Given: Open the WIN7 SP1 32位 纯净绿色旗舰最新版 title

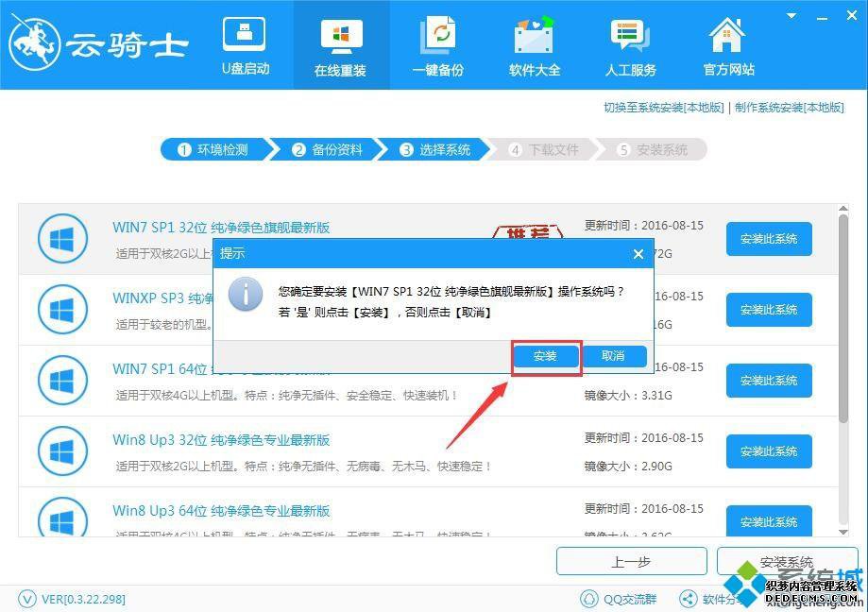Looking at the screenshot, I should point(221,228).
